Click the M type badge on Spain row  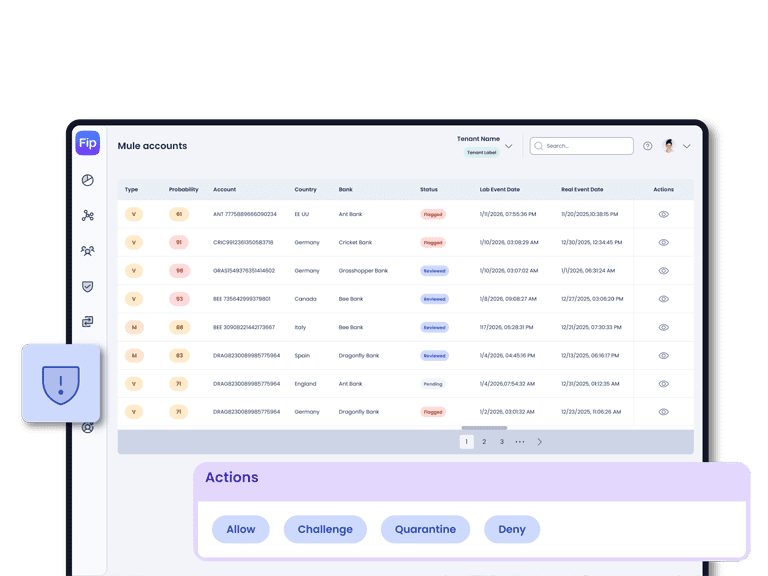tap(134, 356)
